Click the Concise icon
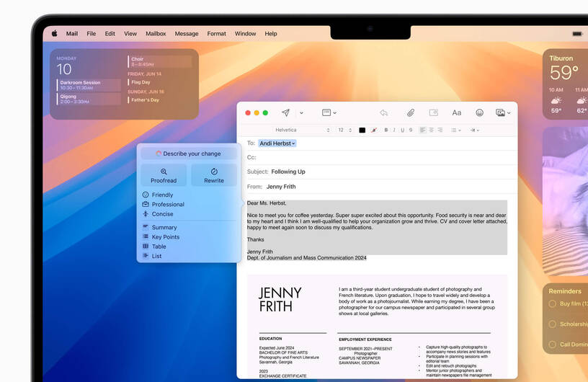 pyautogui.click(x=146, y=214)
